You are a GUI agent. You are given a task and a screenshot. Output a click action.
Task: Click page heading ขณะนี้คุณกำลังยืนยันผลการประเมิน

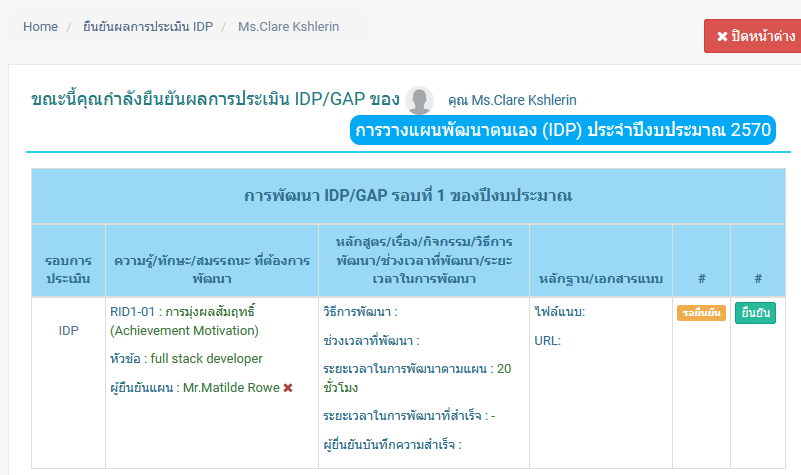point(215,99)
